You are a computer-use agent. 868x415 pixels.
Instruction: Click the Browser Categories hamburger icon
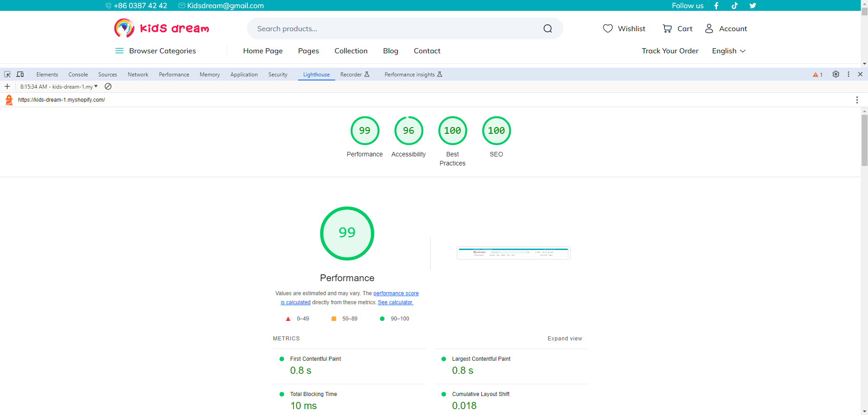click(119, 51)
